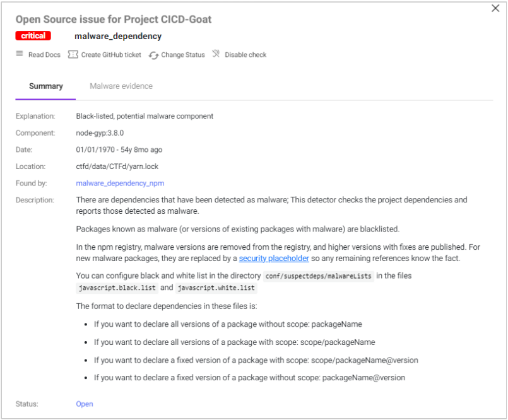Image resolution: width=508 pixels, height=420 pixels.
Task: Click the Open status link
Action: (85, 404)
